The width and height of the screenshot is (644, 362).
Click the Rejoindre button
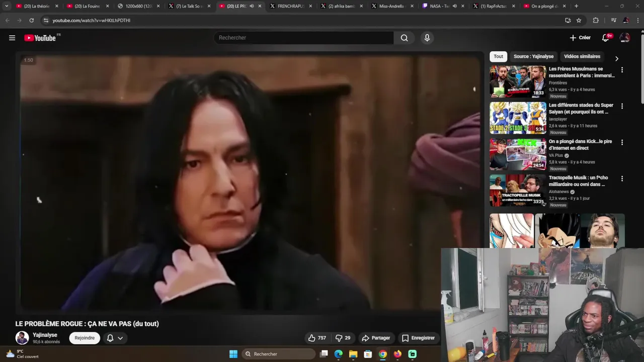85,338
